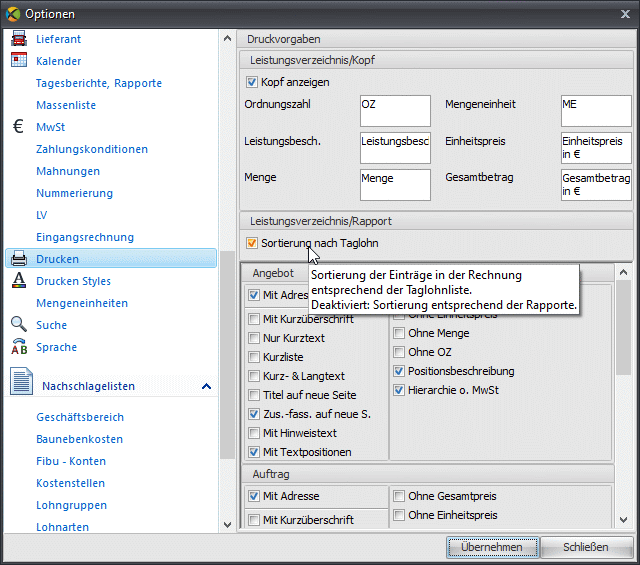Open the Massenliste settings
The height and width of the screenshot is (565, 640).
click(66, 105)
